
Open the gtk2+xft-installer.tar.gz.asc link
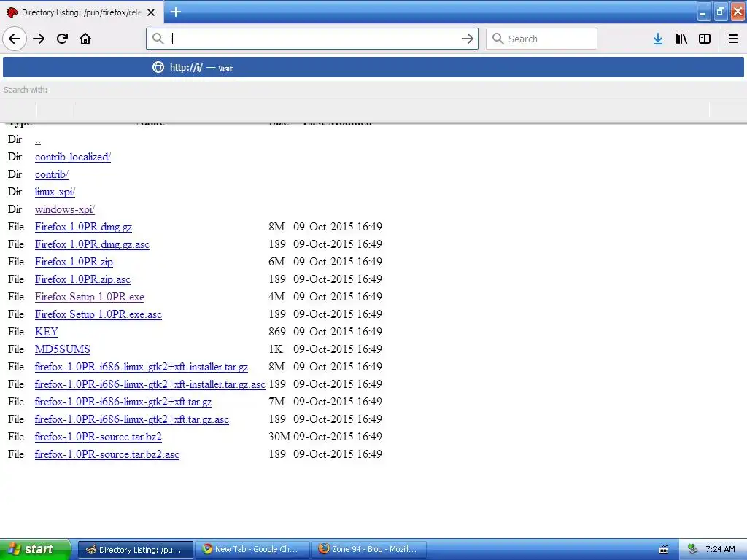pyautogui.click(x=150, y=384)
